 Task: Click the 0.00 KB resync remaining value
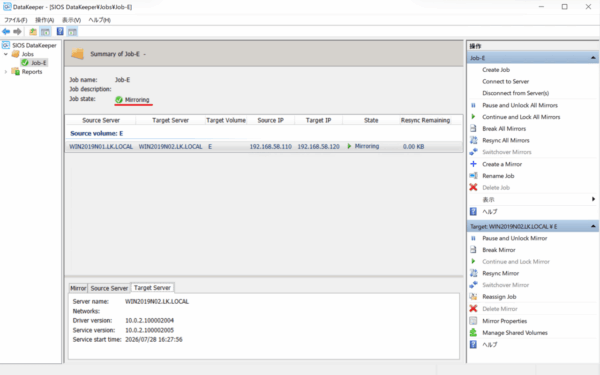point(413,147)
